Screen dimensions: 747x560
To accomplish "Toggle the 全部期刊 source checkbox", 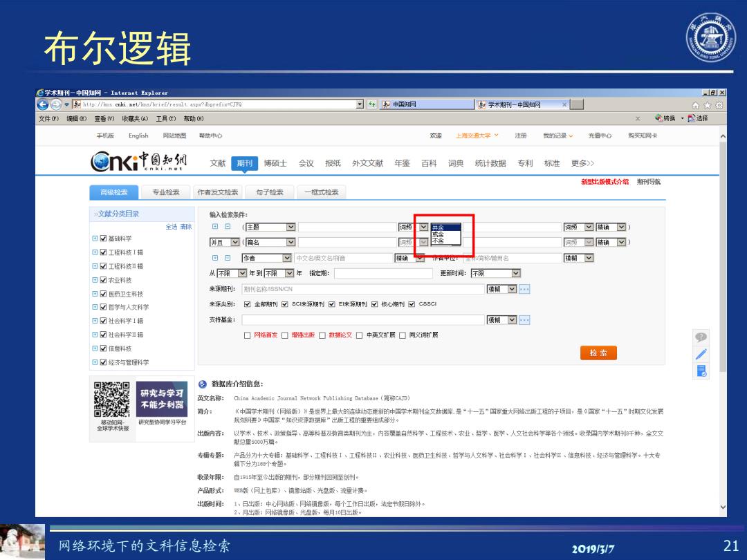I will 247,304.
